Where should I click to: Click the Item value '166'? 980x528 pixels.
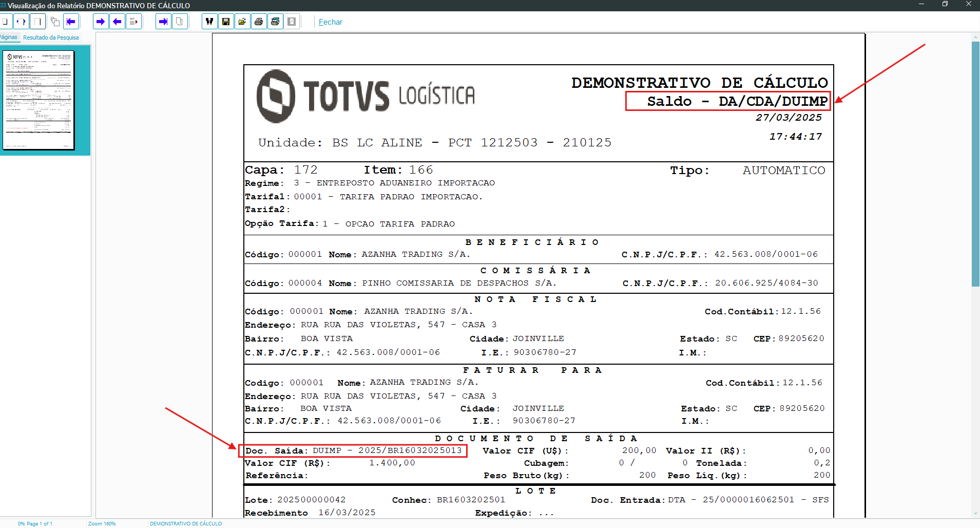421,170
